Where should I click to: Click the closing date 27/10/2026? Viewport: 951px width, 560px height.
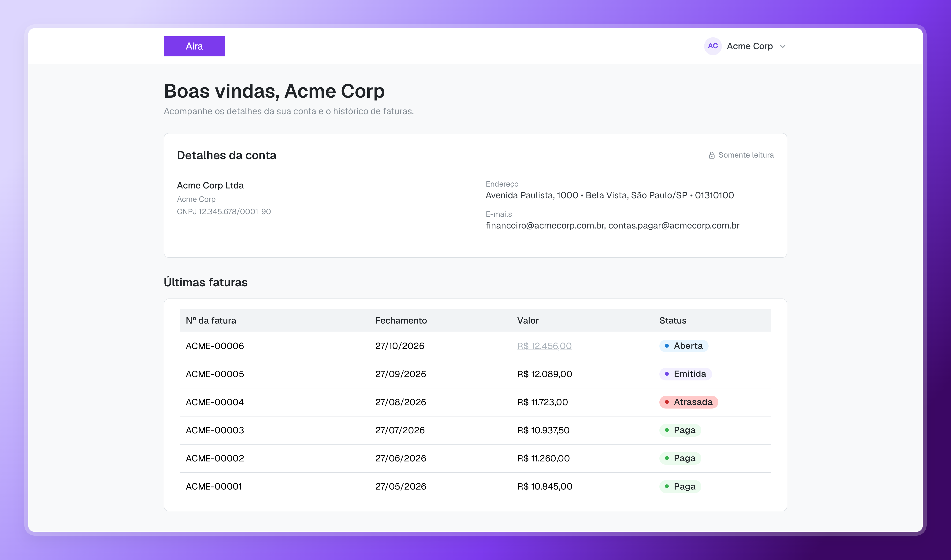coord(399,346)
